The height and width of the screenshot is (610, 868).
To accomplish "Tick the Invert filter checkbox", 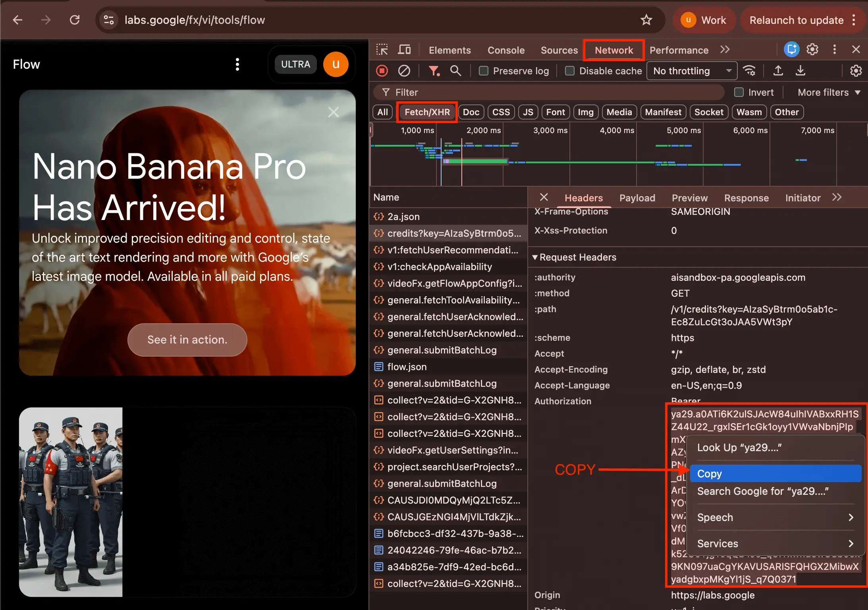I will click(739, 93).
